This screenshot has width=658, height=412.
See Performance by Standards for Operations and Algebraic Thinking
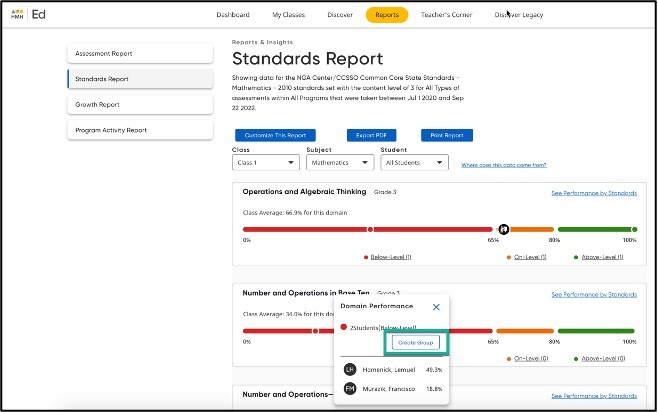tap(594, 193)
